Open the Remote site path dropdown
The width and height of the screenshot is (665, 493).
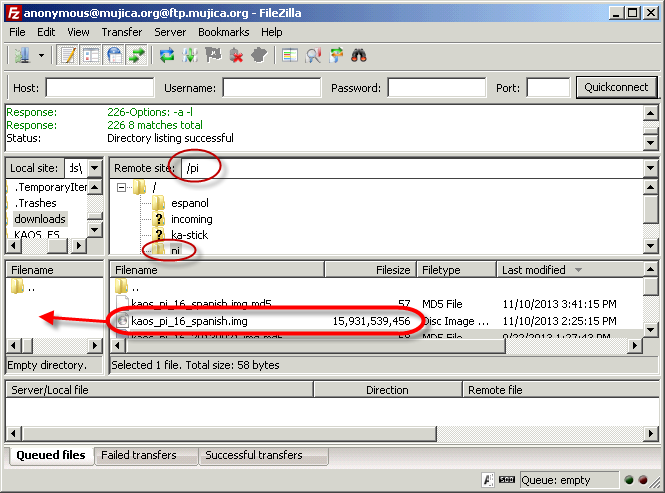(x=651, y=168)
